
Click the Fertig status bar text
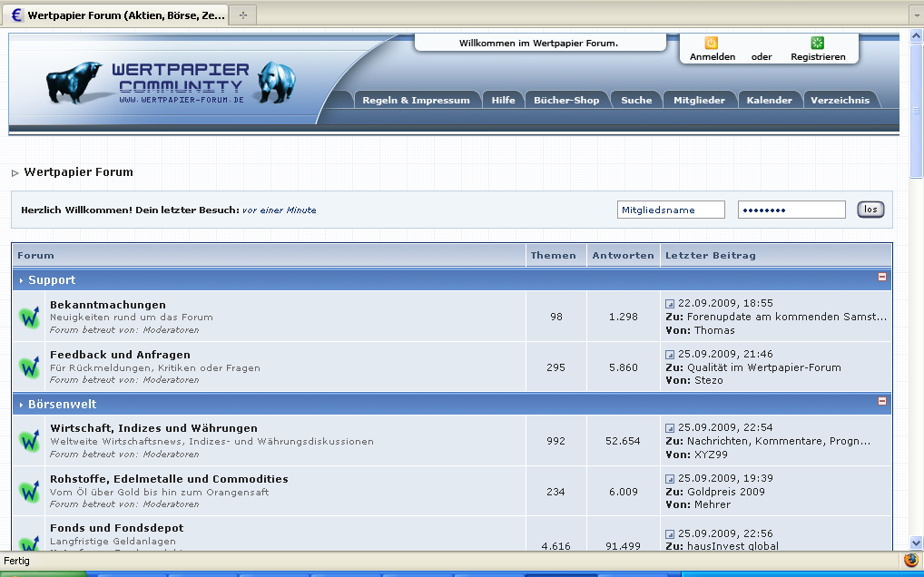(x=16, y=561)
